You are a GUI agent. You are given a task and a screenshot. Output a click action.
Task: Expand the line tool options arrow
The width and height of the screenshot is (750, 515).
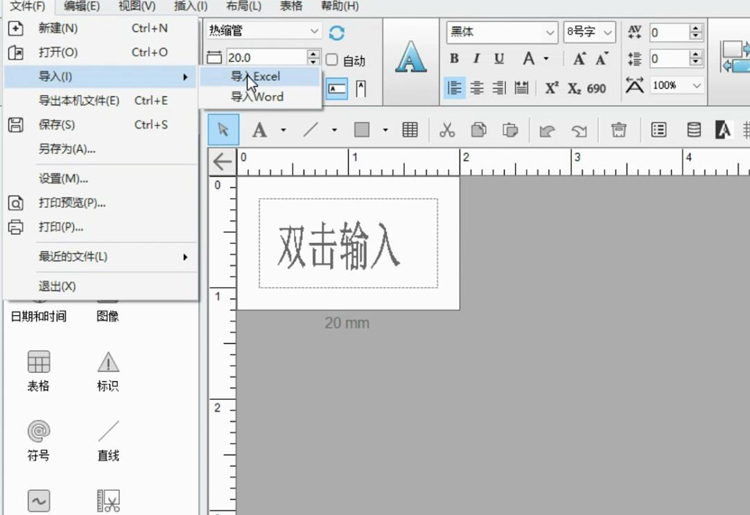pos(334,130)
